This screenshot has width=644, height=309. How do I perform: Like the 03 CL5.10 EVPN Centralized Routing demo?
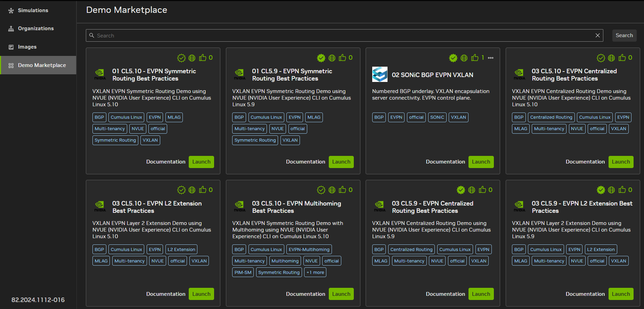622,58
